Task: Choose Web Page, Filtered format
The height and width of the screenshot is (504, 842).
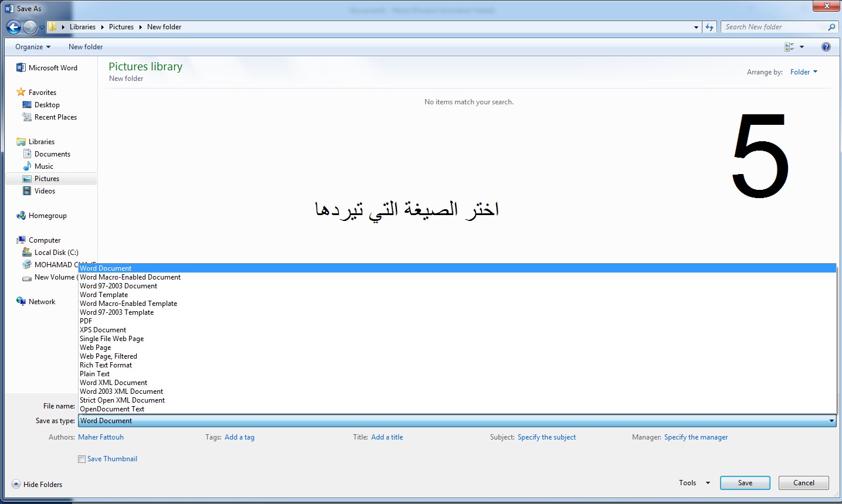Action: 108,356
